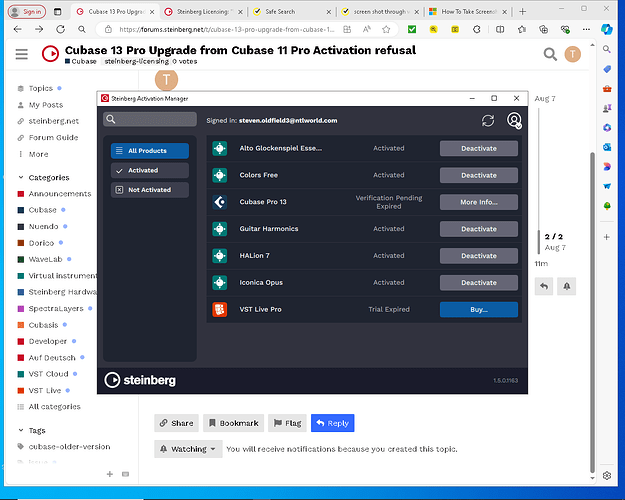Select All Products filter
Screen dimensions: 625x500
click(x=150, y=151)
